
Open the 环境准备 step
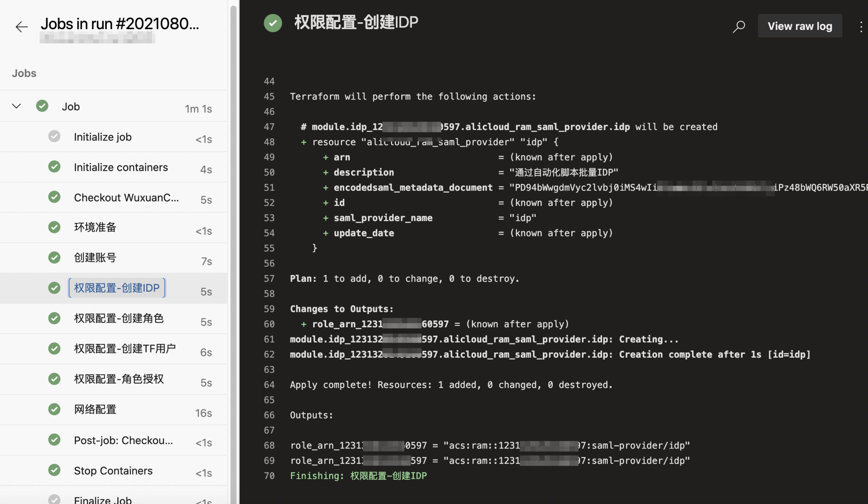95,227
